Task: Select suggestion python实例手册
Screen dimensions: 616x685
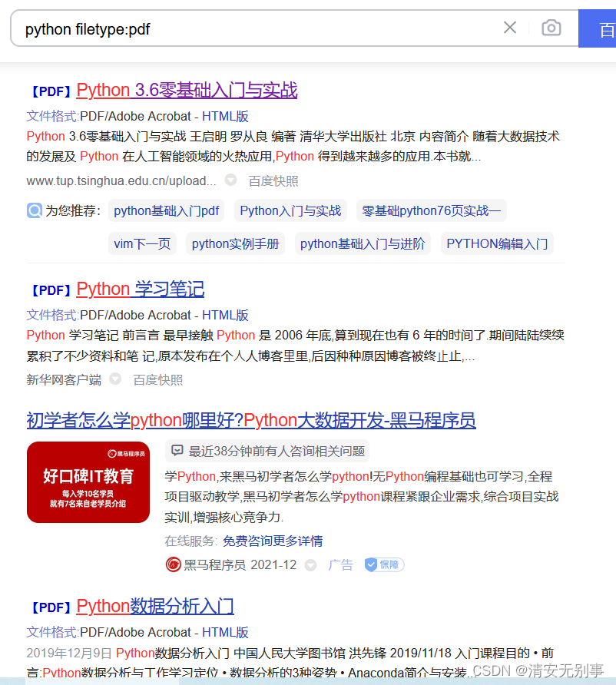Action: 236,243
